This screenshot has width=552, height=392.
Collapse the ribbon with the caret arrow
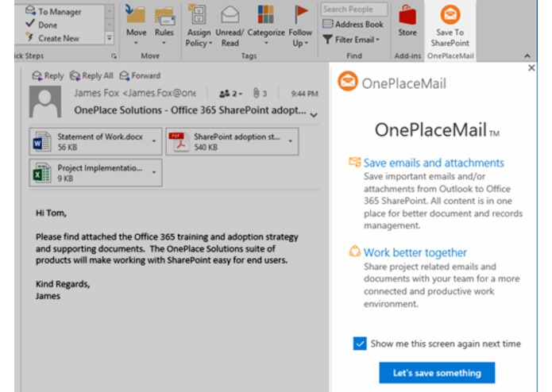pyautogui.click(x=527, y=56)
